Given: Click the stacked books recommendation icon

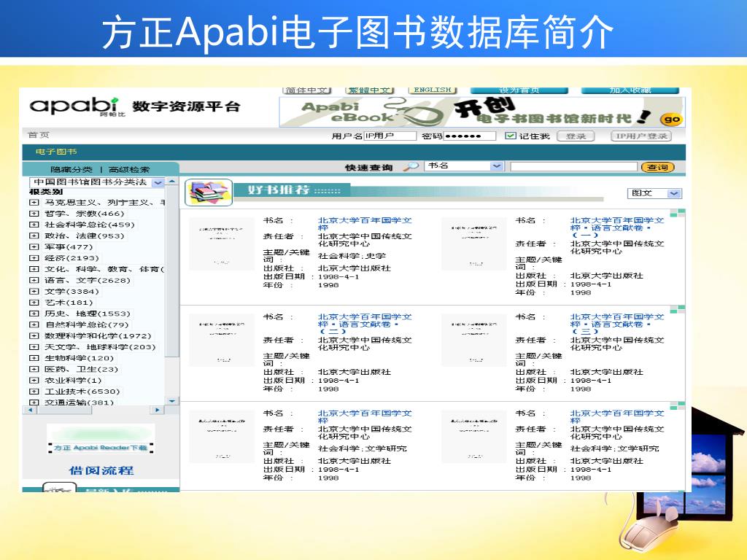Looking at the screenshot, I should 209,192.
